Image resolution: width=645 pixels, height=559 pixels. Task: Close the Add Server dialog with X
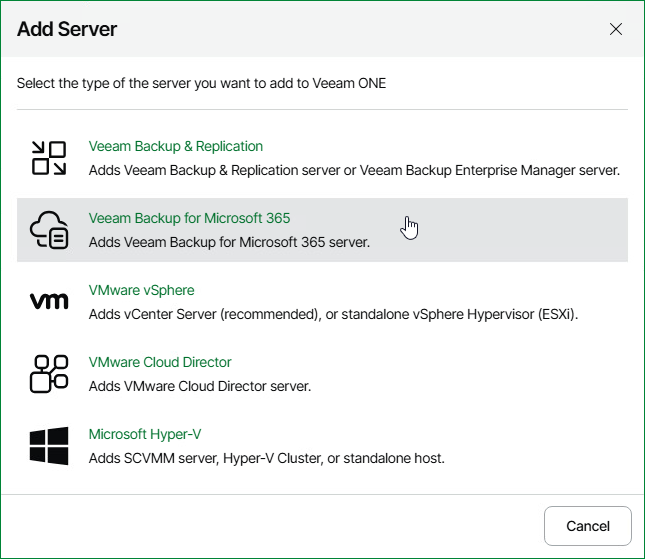616,29
